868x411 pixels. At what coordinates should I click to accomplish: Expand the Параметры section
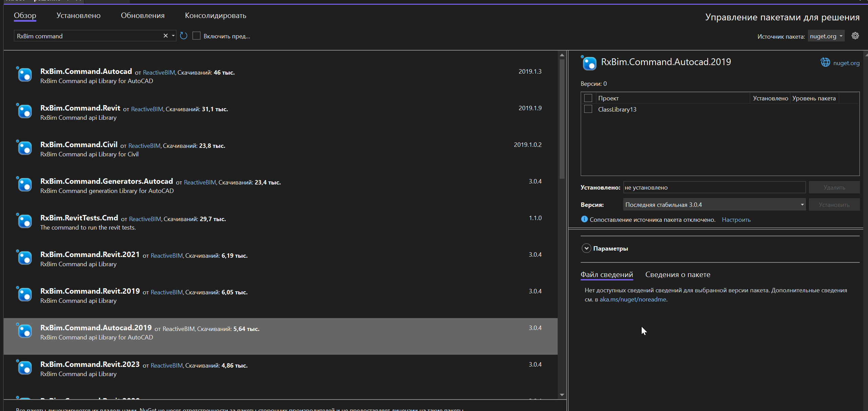[x=586, y=249]
